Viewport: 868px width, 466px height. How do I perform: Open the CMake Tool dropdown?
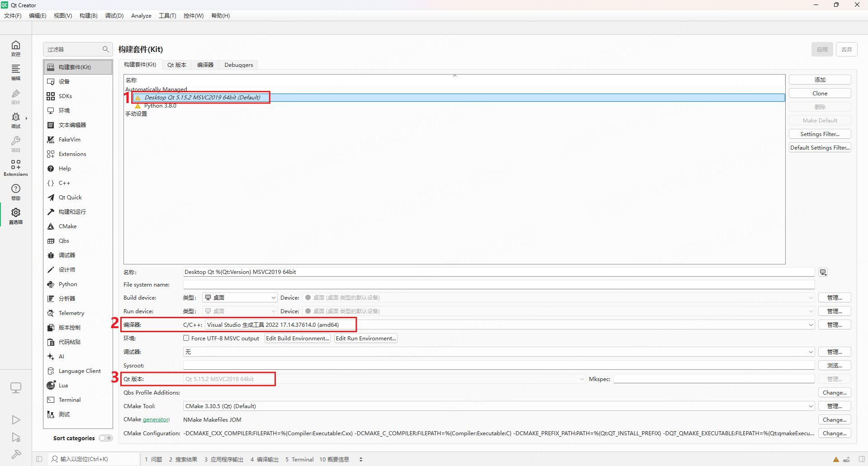[499, 406]
